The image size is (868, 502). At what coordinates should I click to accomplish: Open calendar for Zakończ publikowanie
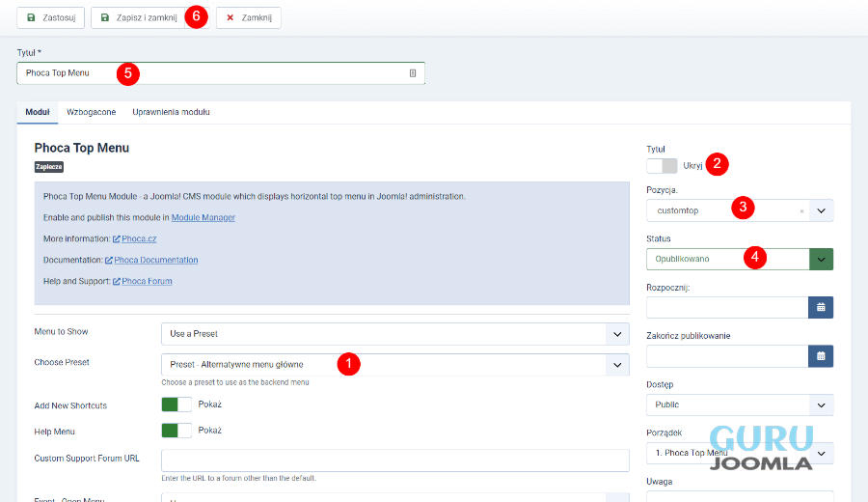pos(821,356)
